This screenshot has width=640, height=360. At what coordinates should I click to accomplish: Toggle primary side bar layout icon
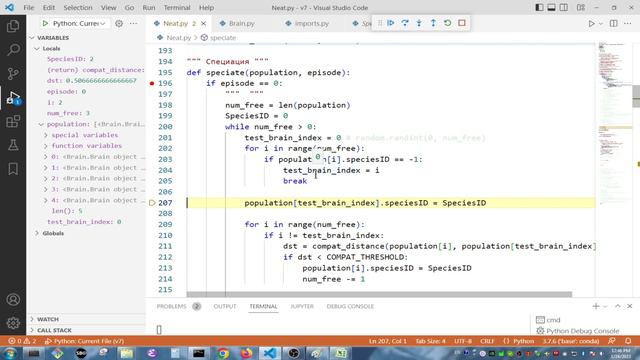click(539, 7)
